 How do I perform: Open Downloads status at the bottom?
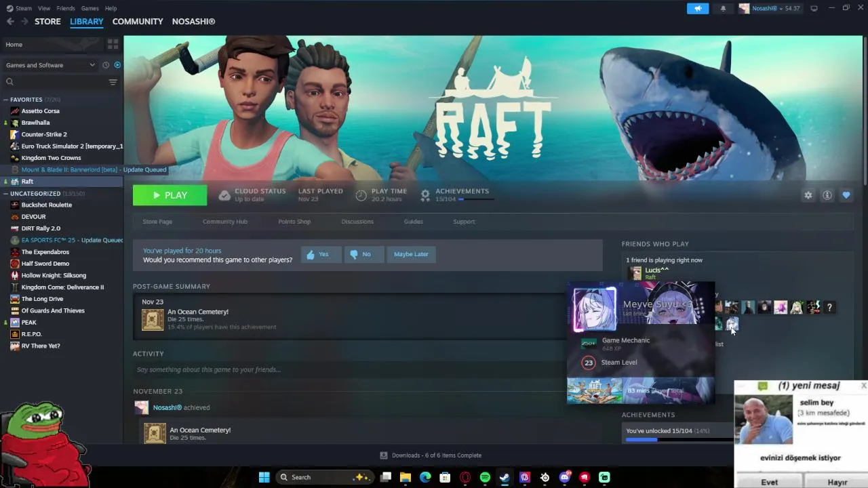pos(431,455)
